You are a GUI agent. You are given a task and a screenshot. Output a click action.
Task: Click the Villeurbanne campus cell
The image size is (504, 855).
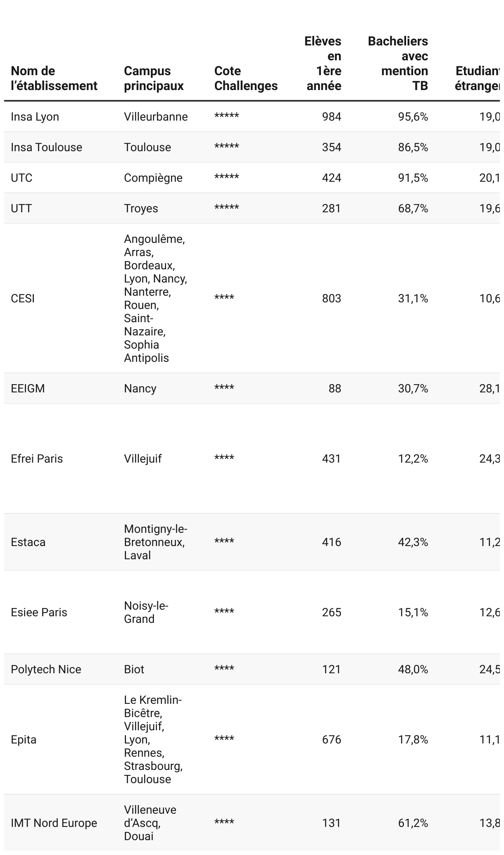point(156,117)
